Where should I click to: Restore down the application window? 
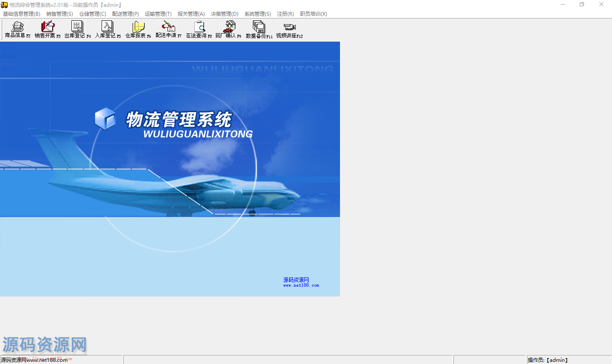point(582,5)
